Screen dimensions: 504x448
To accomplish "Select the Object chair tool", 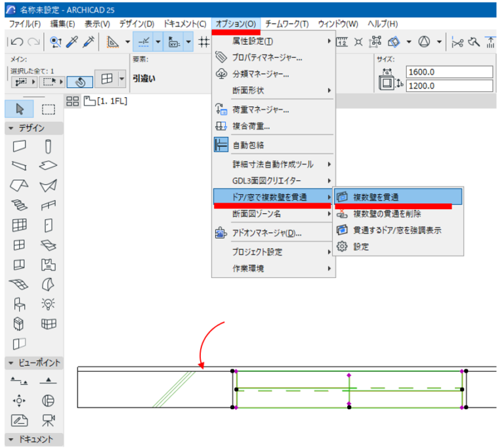I will [x=20, y=304].
